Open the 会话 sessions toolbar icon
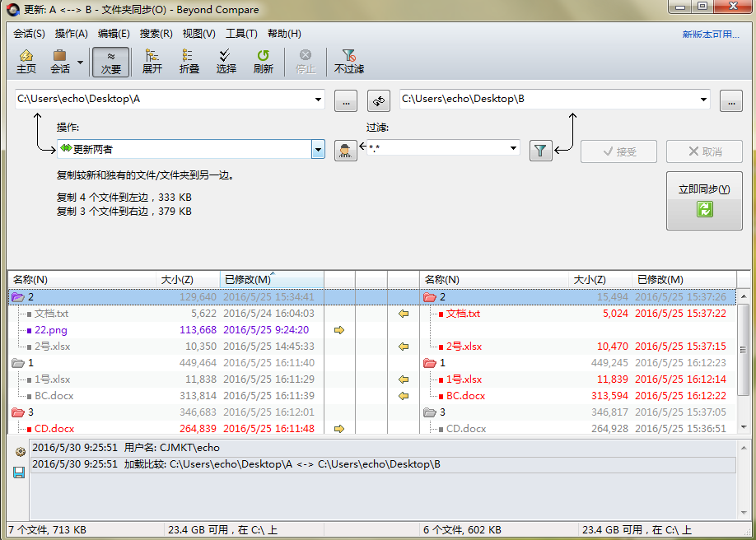 coord(60,62)
